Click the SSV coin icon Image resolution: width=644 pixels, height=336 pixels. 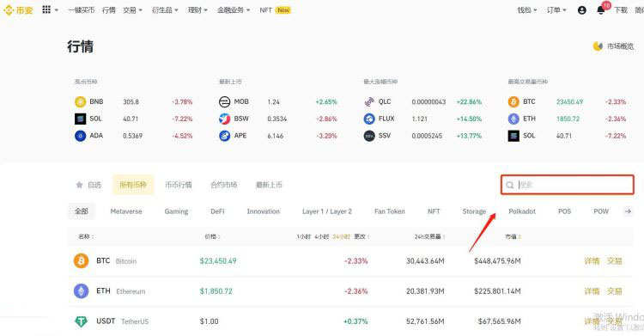coord(369,136)
